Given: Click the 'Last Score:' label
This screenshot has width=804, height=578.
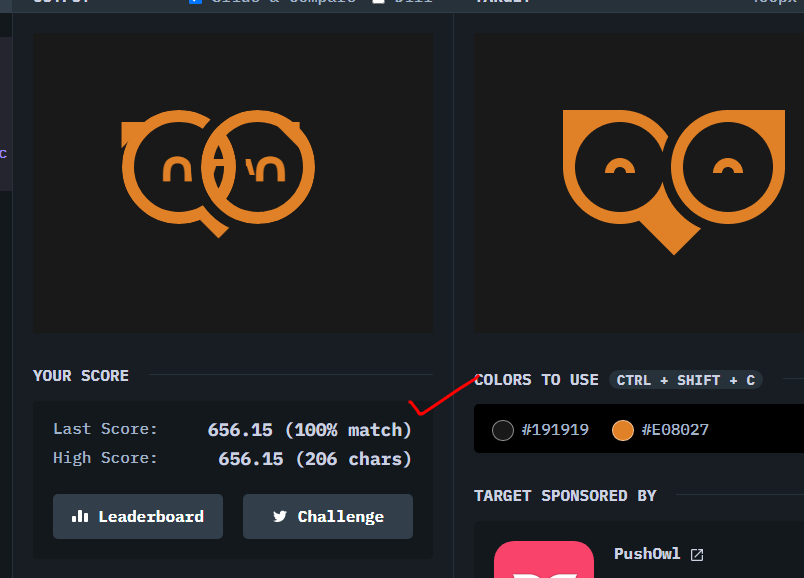Looking at the screenshot, I should 105,429.
